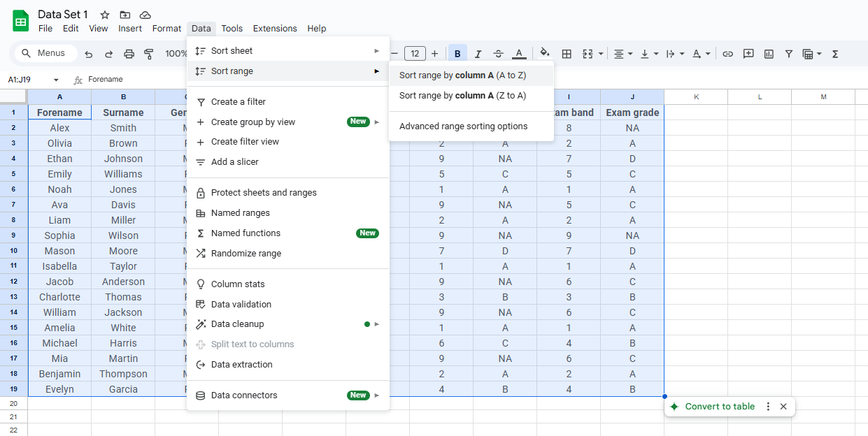Star the Data Set 1 document
Screen dimensions: 868x436
pyautogui.click(x=105, y=15)
